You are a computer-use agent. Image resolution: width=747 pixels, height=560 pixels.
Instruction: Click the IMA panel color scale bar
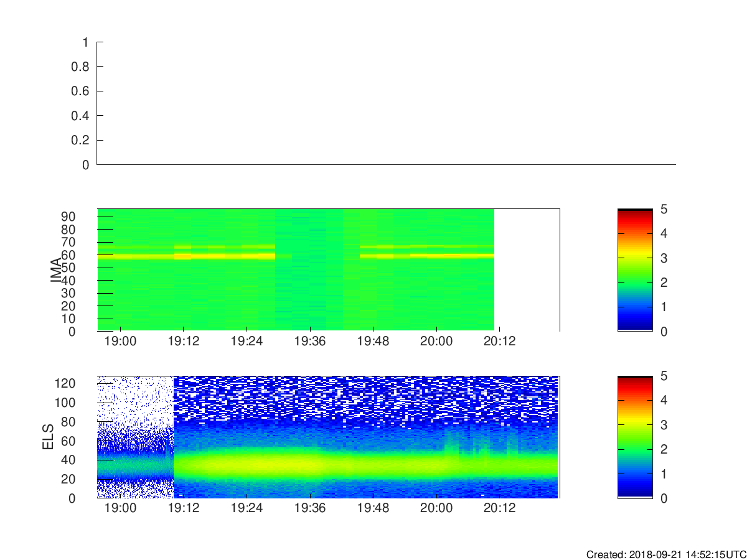tap(635, 270)
